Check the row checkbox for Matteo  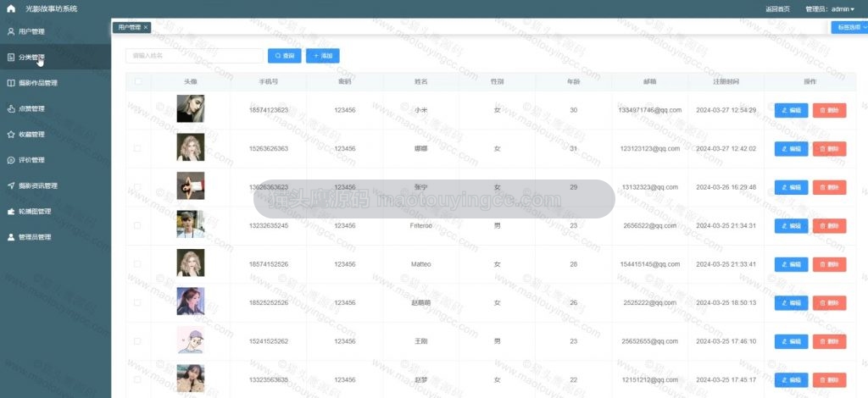coord(137,264)
